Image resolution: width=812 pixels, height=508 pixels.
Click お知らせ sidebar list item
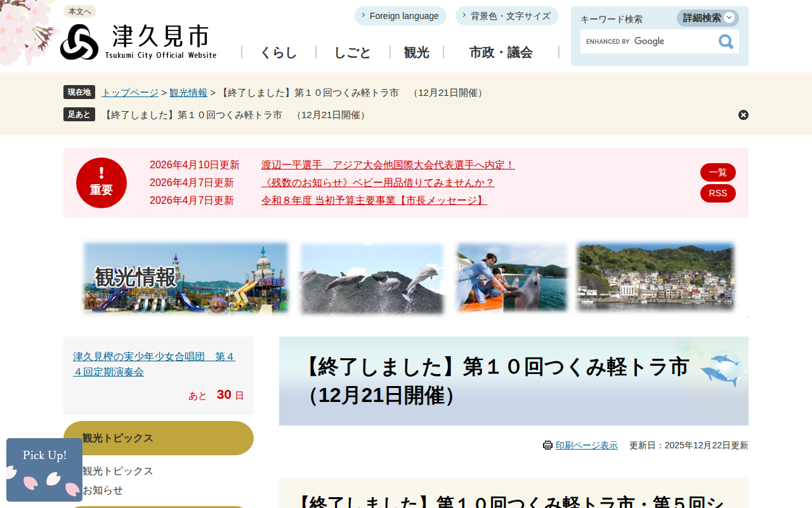pos(103,490)
